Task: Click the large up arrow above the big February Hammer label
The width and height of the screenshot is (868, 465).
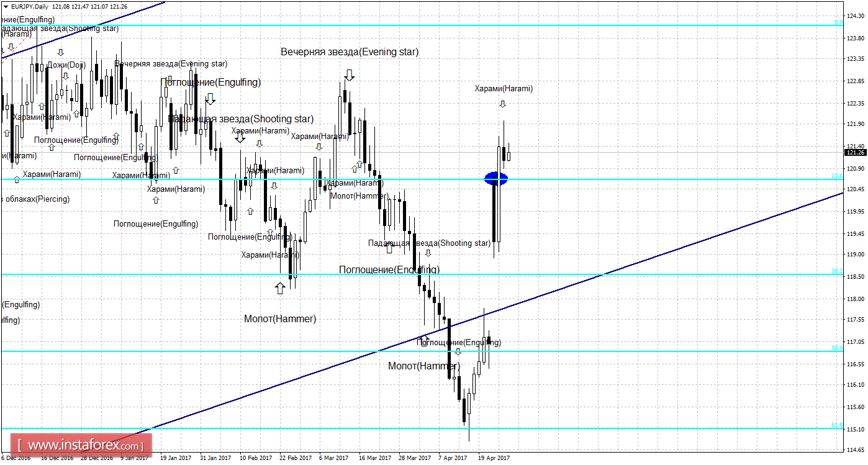Action: point(280,288)
